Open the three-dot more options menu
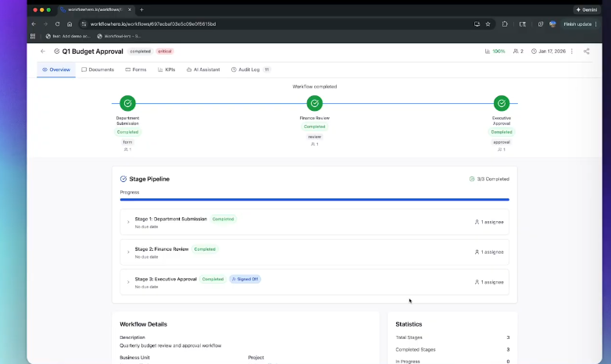The image size is (611, 364). [572, 52]
